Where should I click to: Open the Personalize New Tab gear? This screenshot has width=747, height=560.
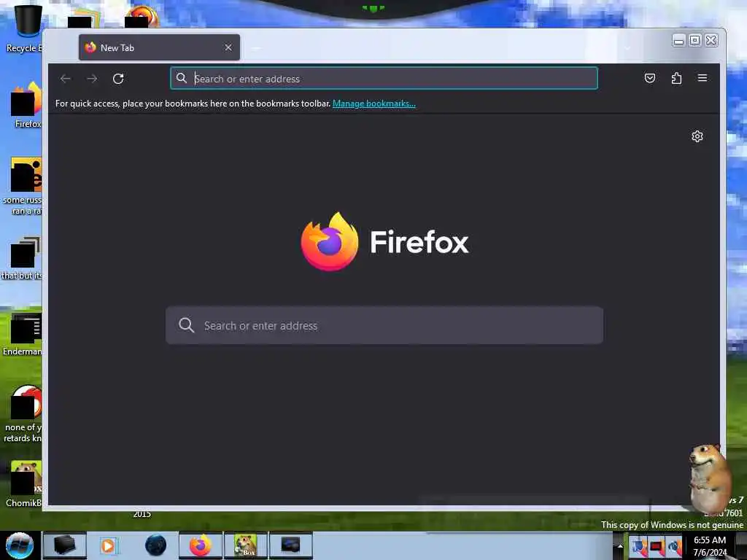[x=697, y=136]
